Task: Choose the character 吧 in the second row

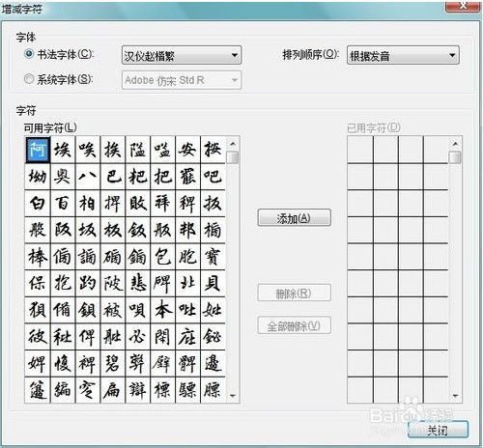Action: tap(213, 177)
